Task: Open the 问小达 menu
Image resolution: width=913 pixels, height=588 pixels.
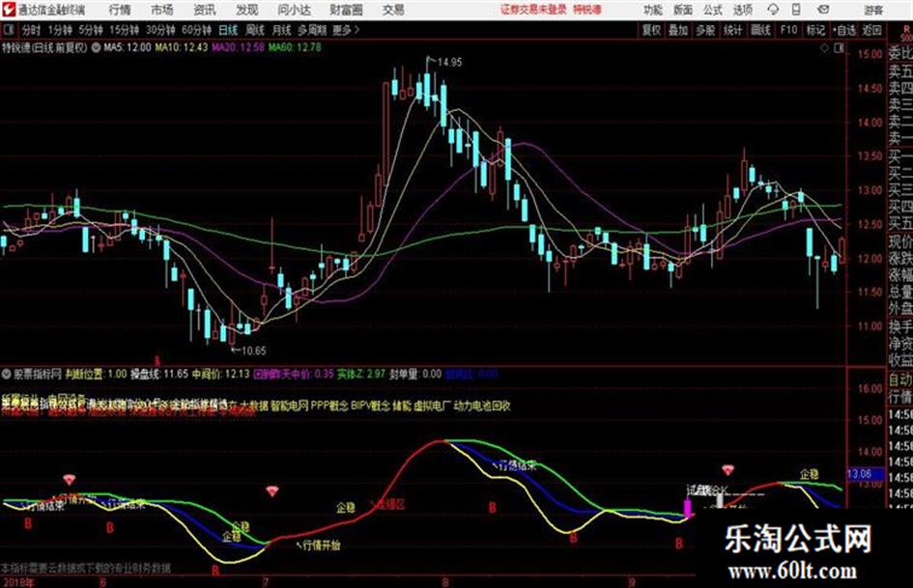Action: coord(294,10)
